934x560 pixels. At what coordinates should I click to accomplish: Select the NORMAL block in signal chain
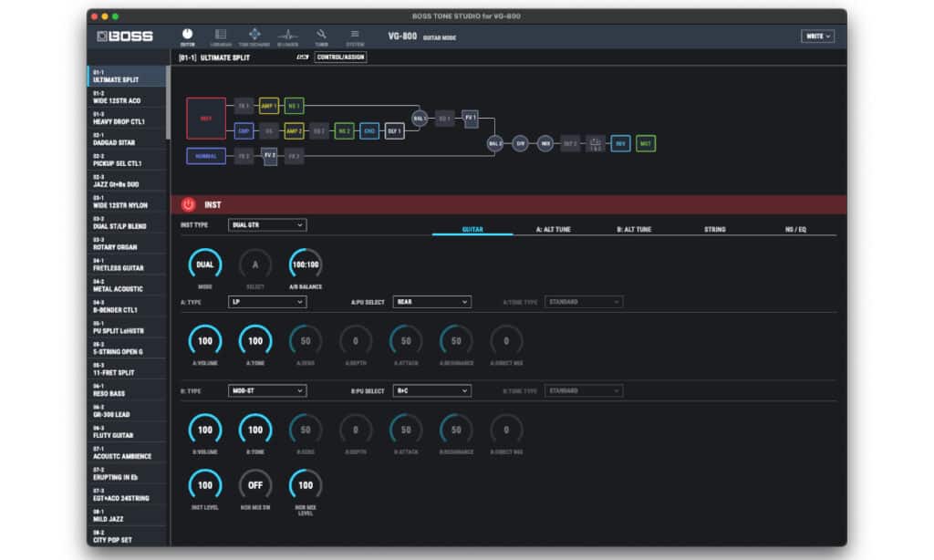tap(206, 156)
